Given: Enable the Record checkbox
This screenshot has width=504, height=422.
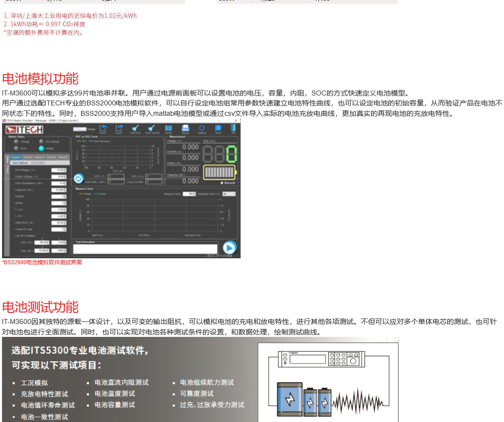Looking at the screenshot, I should coord(222,183).
